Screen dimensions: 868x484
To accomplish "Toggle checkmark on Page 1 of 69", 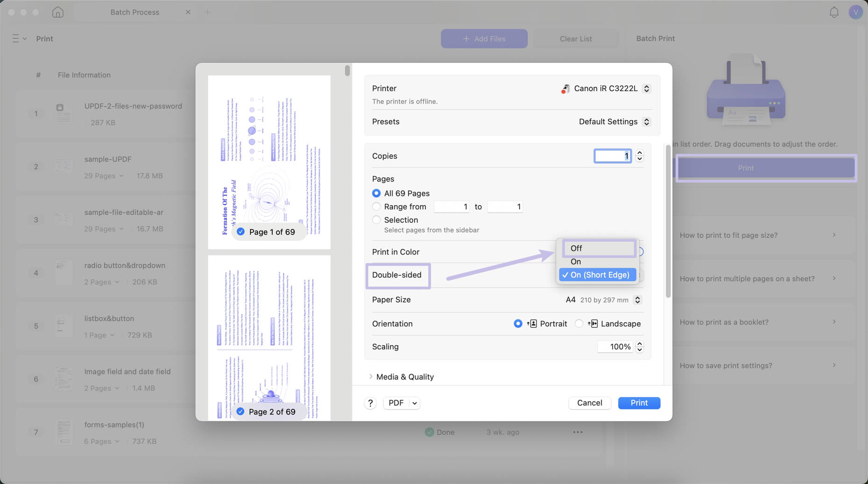I will point(240,232).
